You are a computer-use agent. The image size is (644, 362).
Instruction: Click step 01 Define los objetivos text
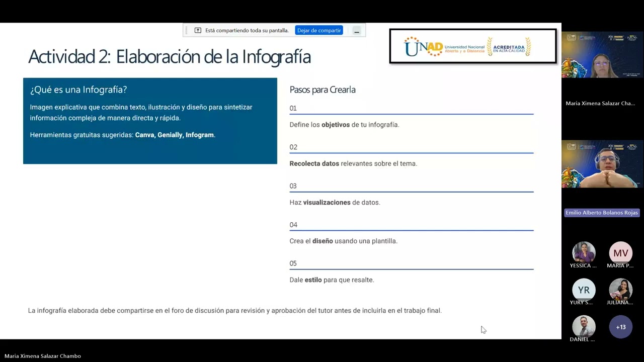click(x=344, y=125)
